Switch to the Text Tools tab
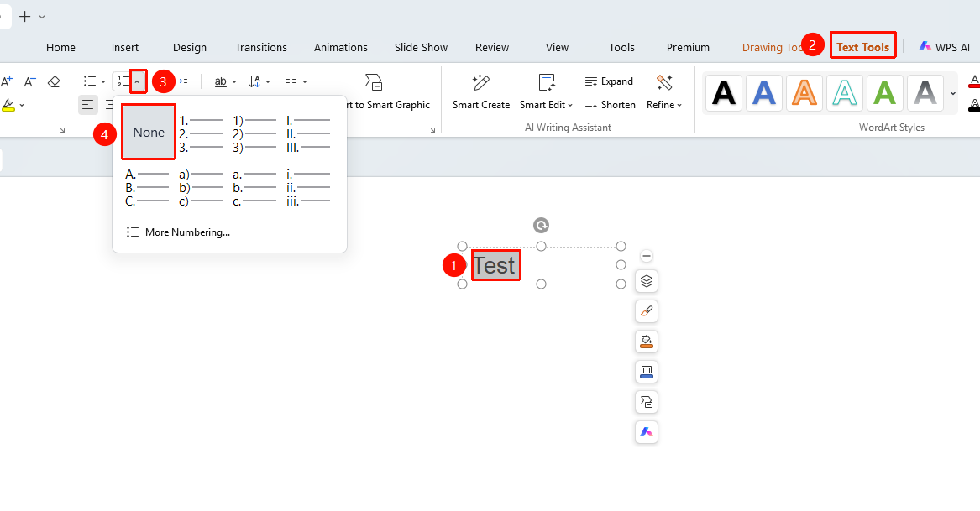 862,47
